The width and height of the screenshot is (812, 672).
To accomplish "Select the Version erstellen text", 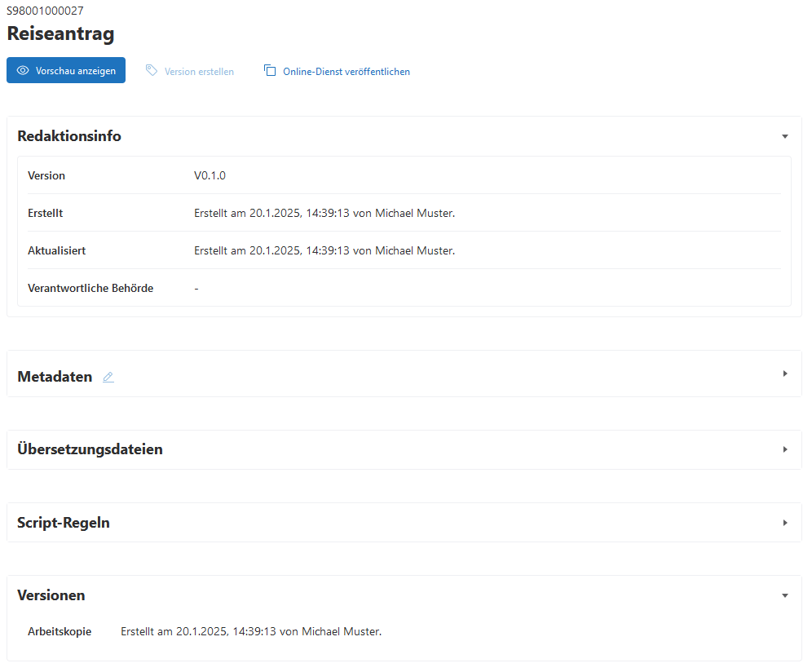I will [x=199, y=72].
